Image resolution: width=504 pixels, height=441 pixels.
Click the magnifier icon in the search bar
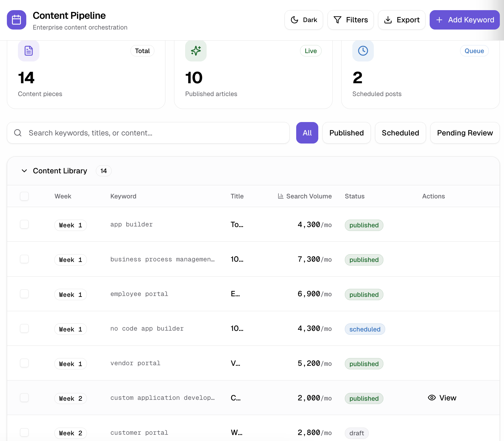18,133
